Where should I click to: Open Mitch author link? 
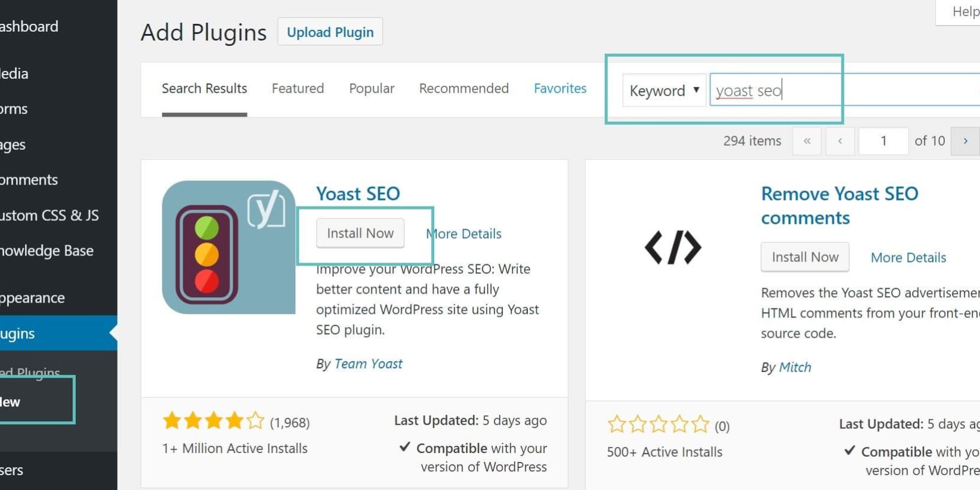coord(794,367)
